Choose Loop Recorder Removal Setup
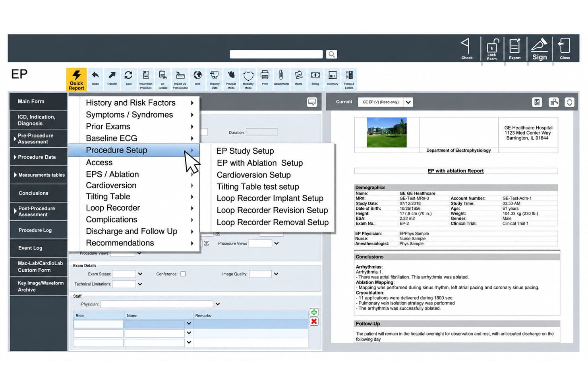The height and width of the screenshot is (392, 588). (273, 222)
